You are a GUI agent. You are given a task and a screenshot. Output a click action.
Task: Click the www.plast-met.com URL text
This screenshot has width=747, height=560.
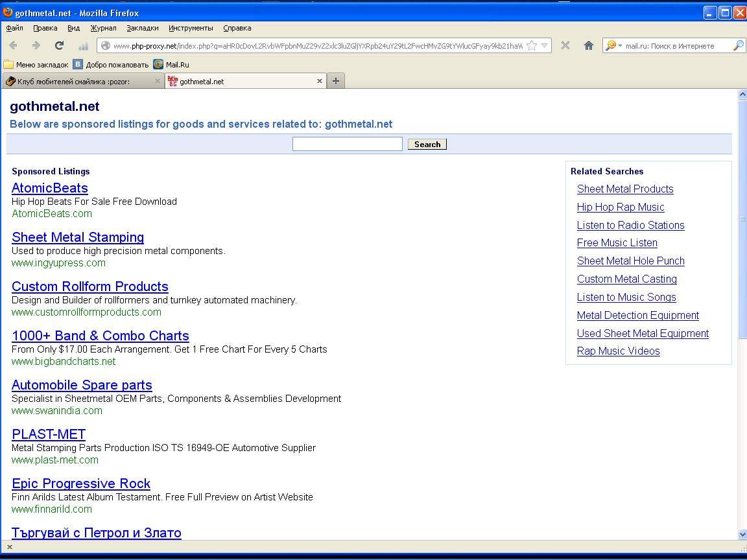[54, 460]
